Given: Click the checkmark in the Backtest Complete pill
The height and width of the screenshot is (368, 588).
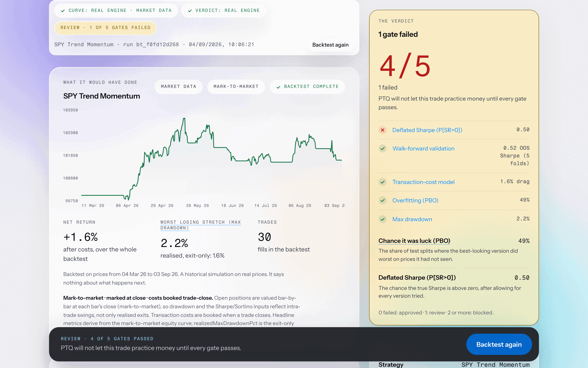Looking at the screenshot, I should coord(278,87).
